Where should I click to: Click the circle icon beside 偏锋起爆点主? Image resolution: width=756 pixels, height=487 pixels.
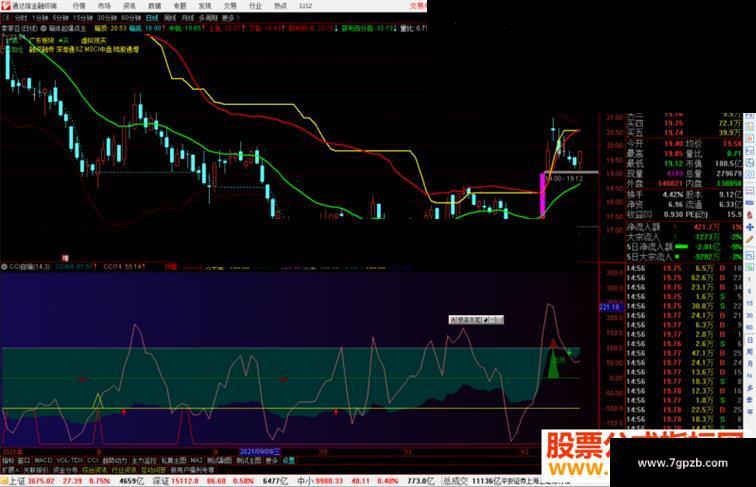point(44,28)
